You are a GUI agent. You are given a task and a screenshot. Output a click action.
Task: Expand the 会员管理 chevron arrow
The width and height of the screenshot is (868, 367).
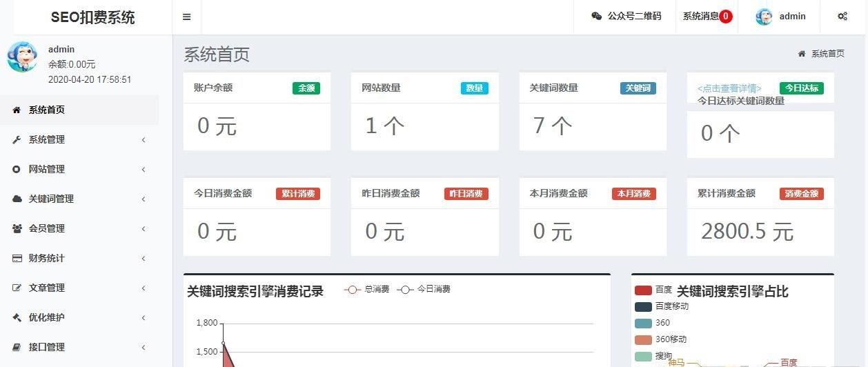click(x=144, y=229)
